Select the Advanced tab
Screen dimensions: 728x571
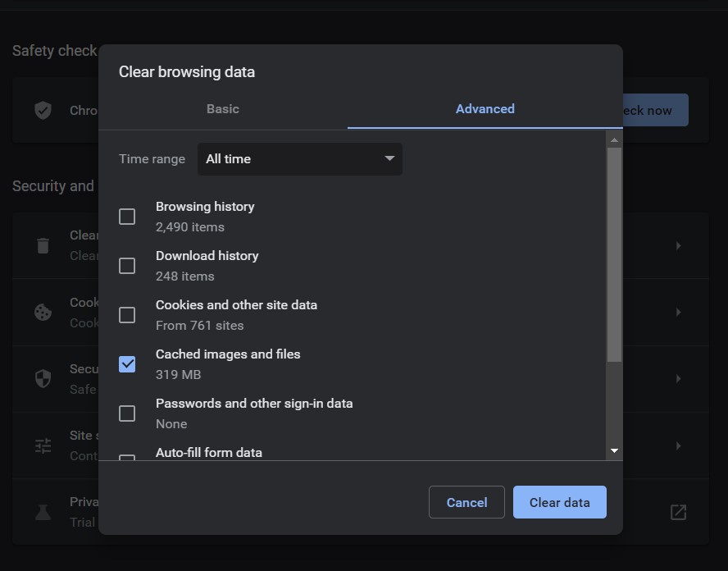pyautogui.click(x=485, y=109)
